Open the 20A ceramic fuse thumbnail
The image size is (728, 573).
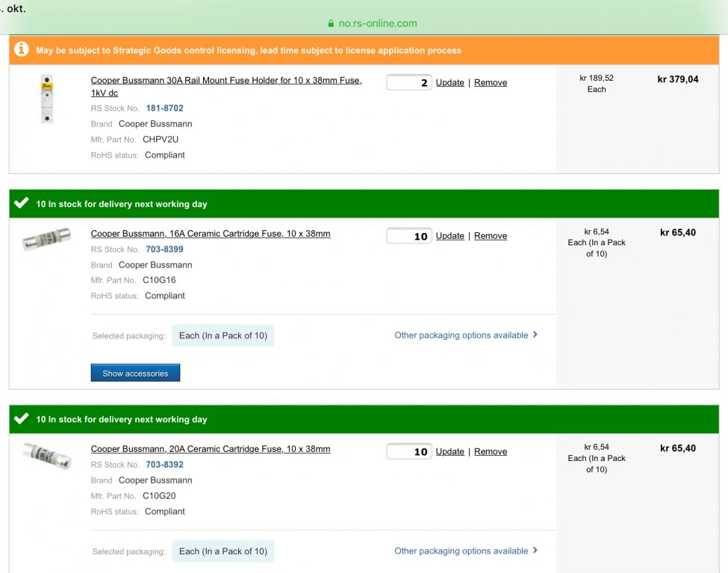[46, 455]
